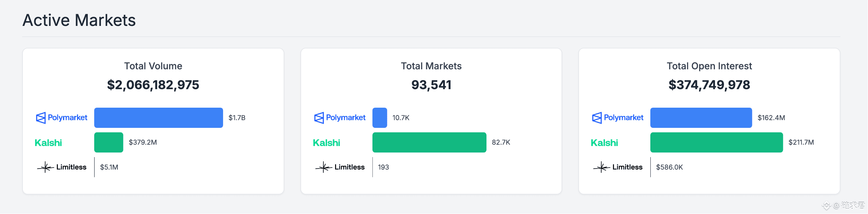Click the Kalshi logo in Open Interest card

point(604,143)
